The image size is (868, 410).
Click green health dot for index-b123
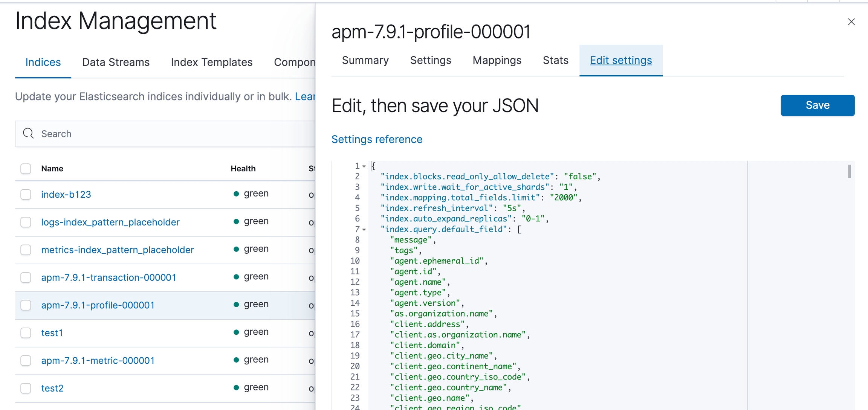[x=236, y=194]
